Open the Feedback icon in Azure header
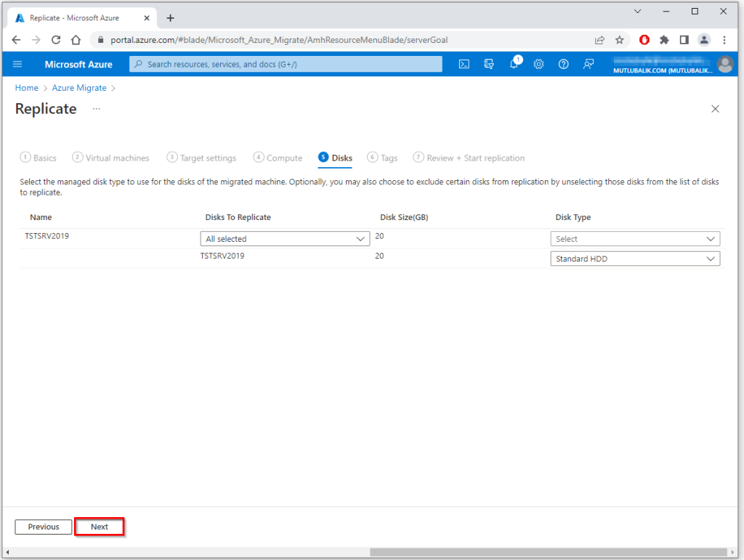The width and height of the screenshot is (744, 560). coord(589,64)
